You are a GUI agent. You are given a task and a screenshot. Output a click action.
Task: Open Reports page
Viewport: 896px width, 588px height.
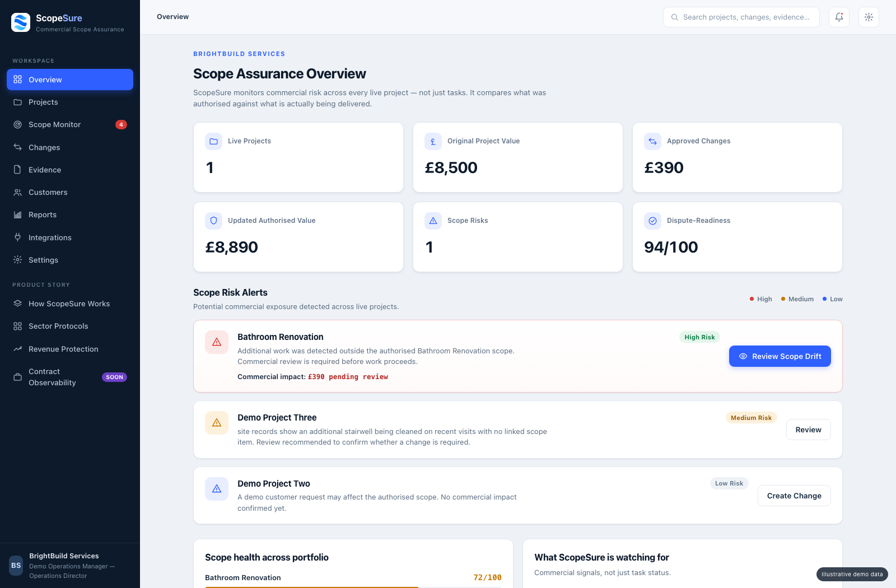(70, 215)
